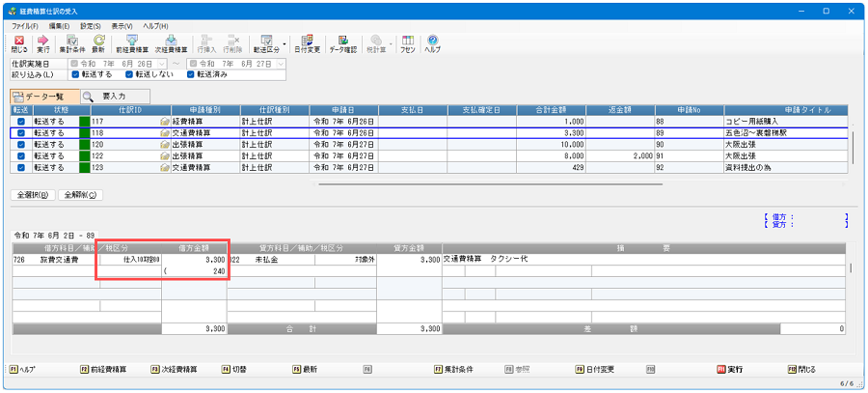Viewport: 868px width, 393px height.
Task: Open the ヘルプ toolbar icon
Action: click(432, 43)
